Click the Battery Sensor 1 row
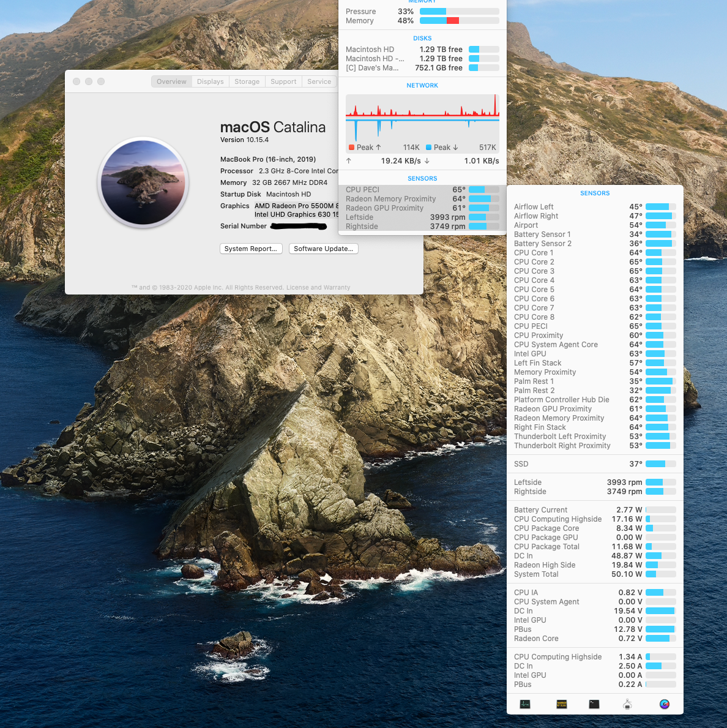Viewport: 727px width, 728px height. pyautogui.click(x=595, y=235)
